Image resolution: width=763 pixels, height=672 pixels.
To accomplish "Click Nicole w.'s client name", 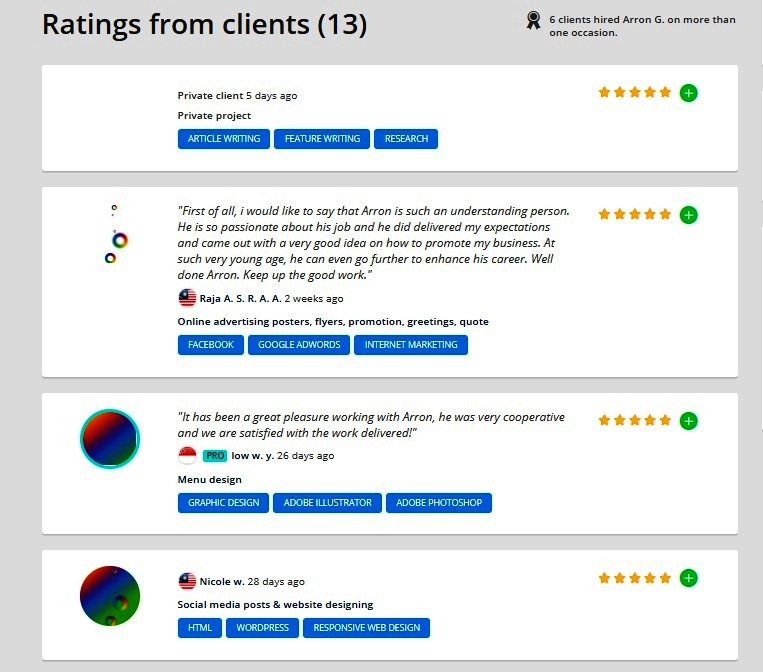I will click(x=222, y=581).
